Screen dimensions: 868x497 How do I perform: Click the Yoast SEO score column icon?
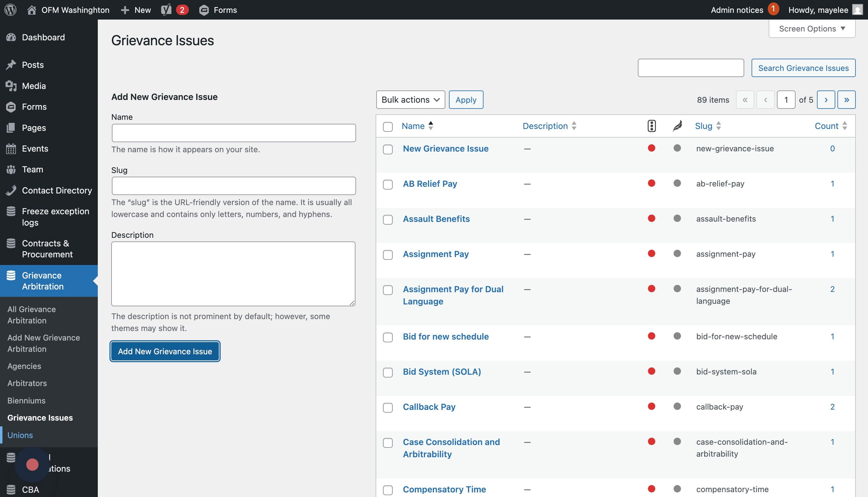[651, 126]
